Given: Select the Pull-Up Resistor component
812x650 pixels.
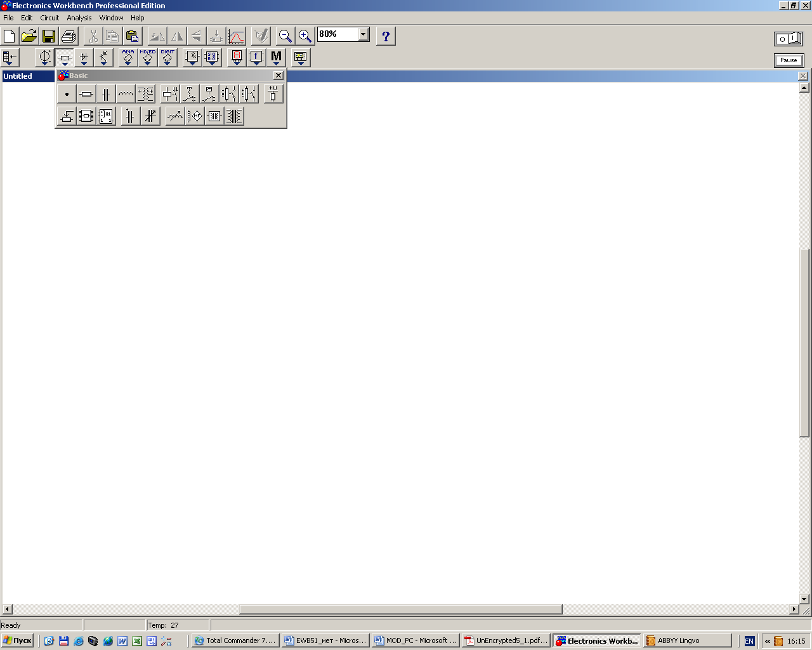Looking at the screenshot, I should pos(273,95).
